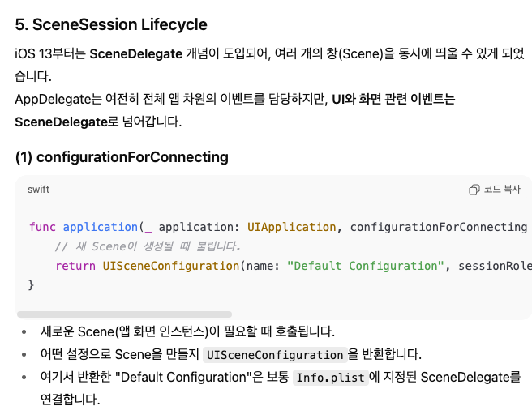The image size is (532, 419).
Task: Click the closing brace of the function
Action: click(32, 285)
